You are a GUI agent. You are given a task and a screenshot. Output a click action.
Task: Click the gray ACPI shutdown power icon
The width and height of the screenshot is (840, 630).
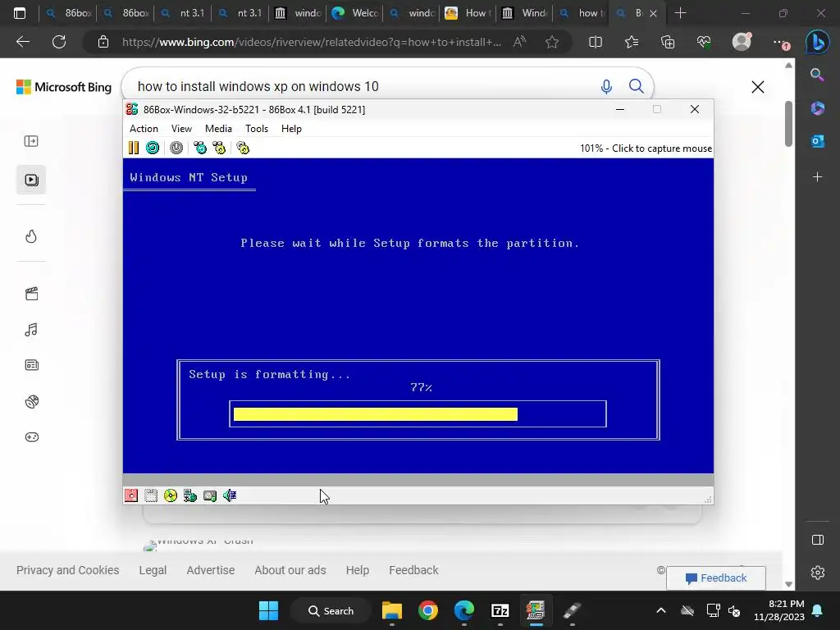(x=176, y=148)
